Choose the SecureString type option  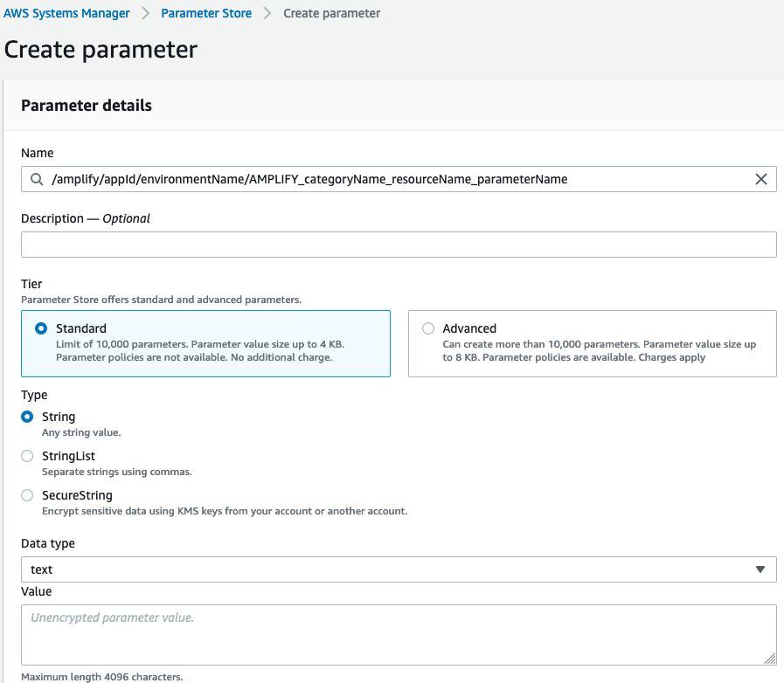pos(27,495)
